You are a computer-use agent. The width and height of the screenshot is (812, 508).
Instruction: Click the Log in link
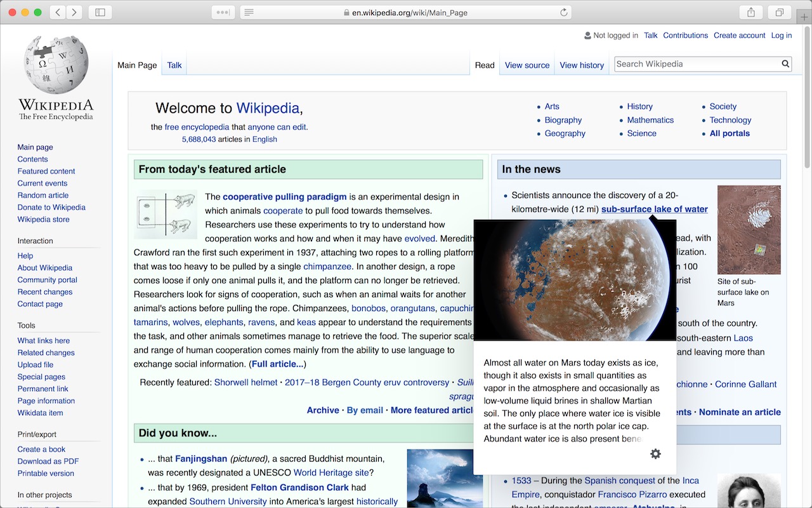coord(782,36)
